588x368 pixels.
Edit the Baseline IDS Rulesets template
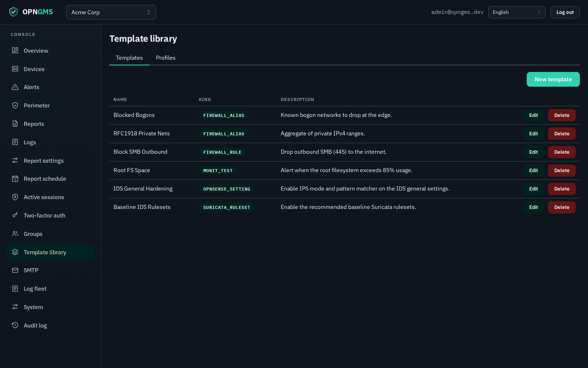coord(533,207)
